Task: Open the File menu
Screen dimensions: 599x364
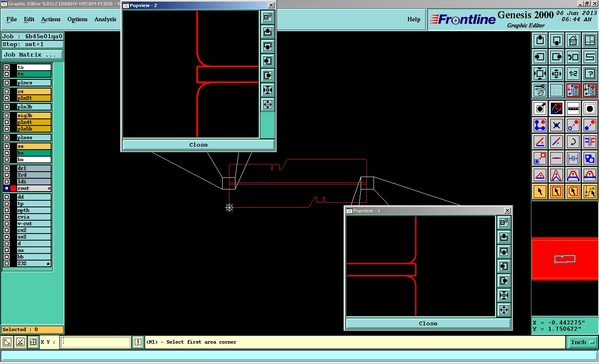Action: (12, 19)
